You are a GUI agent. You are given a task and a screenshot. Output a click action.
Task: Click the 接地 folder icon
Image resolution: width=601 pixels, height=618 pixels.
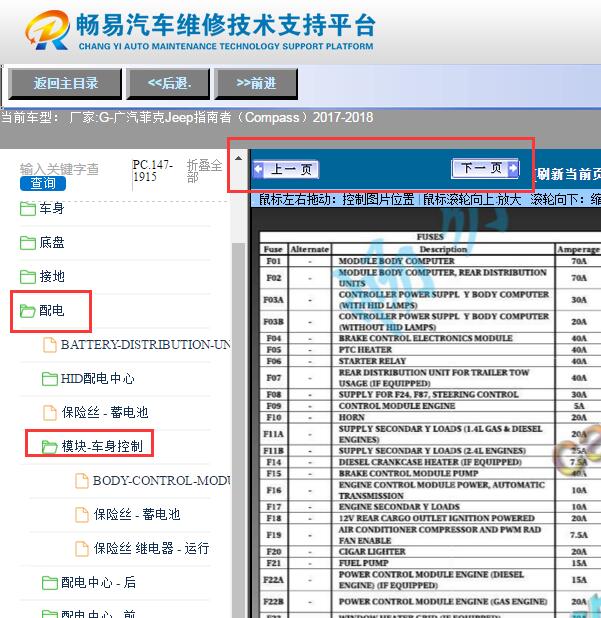(28, 276)
